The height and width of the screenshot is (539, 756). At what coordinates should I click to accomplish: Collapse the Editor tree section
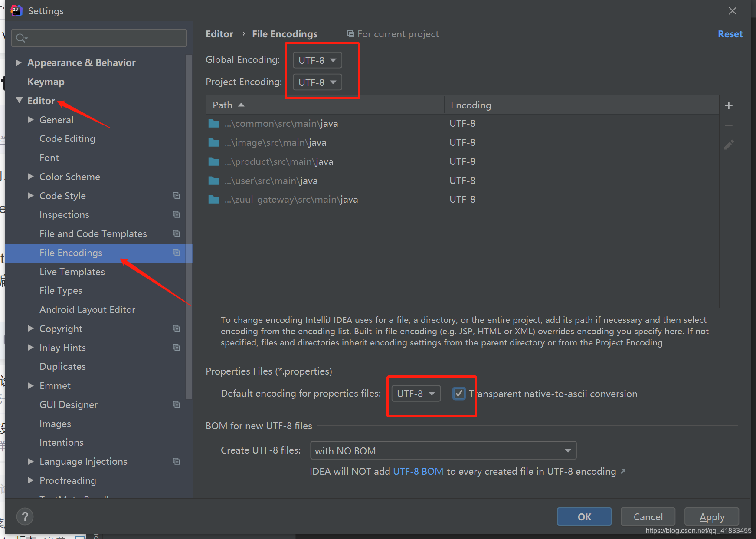point(19,100)
